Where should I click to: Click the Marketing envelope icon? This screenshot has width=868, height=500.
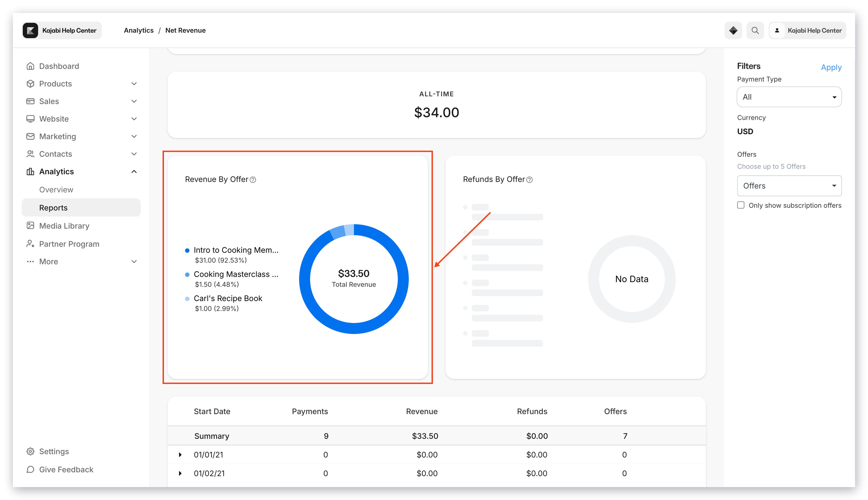click(x=30, y=136)
